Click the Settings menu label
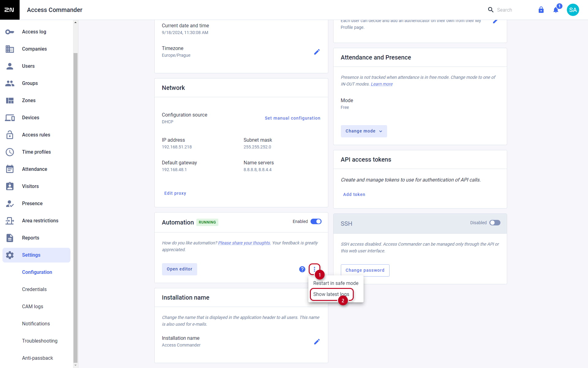The image size is (588, 368). pyautogui.click(x=31, y=255)
